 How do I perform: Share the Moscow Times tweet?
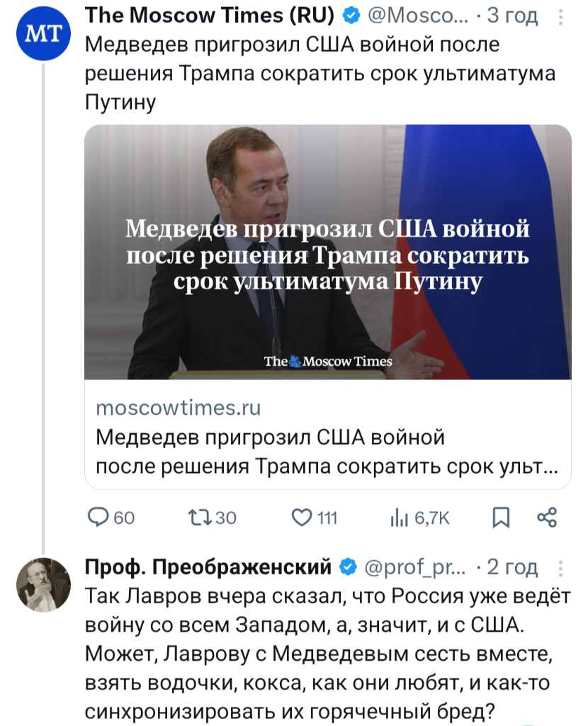click(547, 518)
